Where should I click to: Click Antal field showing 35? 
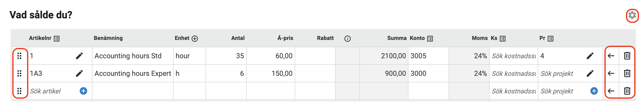tap(226, 56)
